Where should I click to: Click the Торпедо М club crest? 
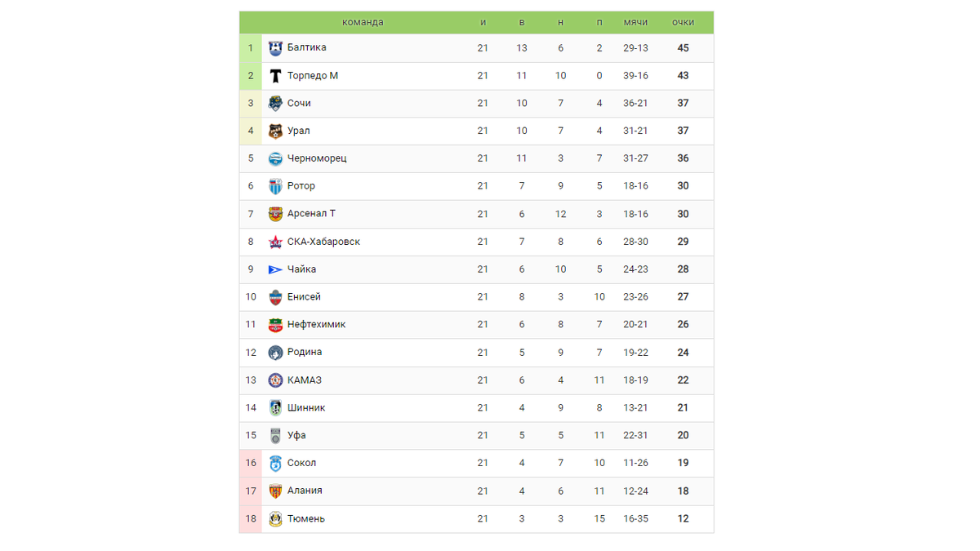(x=275, y=76)
